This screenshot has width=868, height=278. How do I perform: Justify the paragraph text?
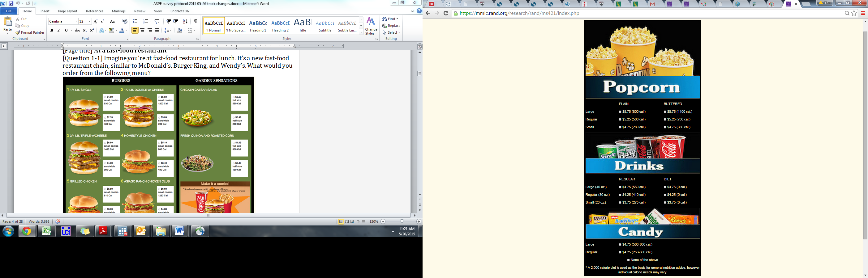pyautogui.click(x=157, y=30)
